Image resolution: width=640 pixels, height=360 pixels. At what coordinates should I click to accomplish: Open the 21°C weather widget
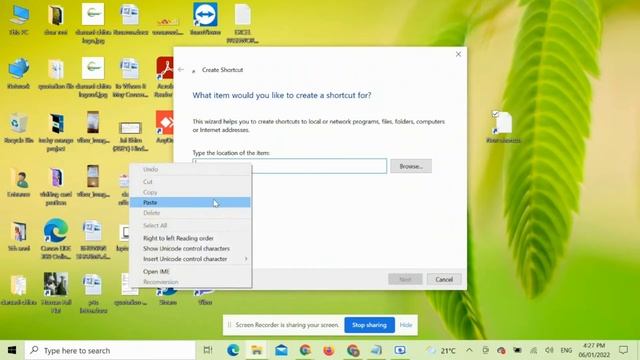(442, 350)
